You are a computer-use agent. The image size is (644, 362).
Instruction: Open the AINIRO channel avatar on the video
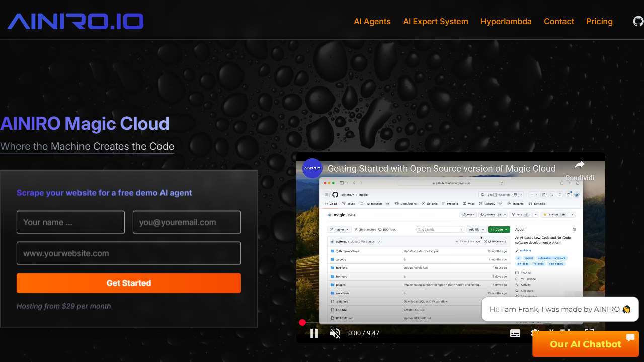(312, 168)
